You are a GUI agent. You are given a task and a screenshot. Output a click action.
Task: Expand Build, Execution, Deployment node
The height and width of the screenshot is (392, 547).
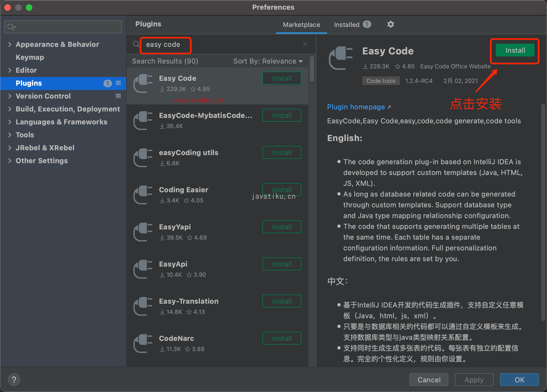pyautogui.click(x=10, y=109)
